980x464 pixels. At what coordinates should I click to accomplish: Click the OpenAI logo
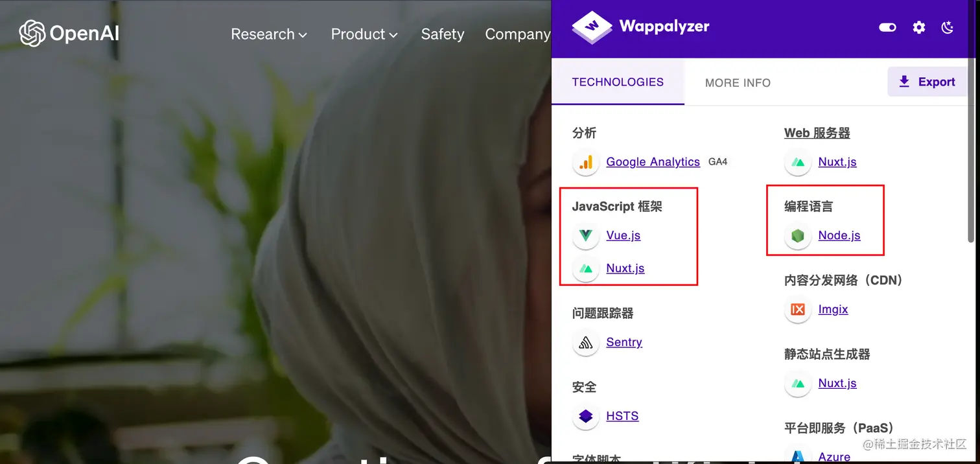(69, 34)
